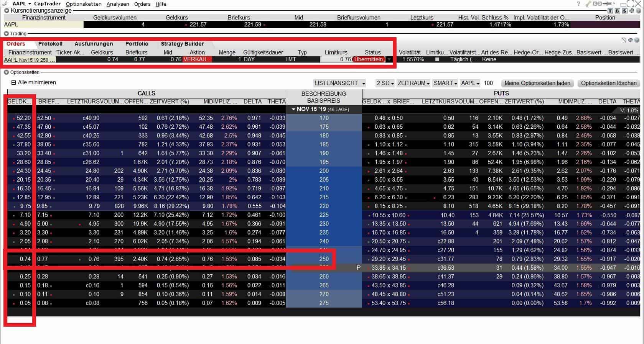Collapse the Kursnotierungsanzeige section
Image resolution: width=644 pixels, height=344 pixels.
point(7,11)
